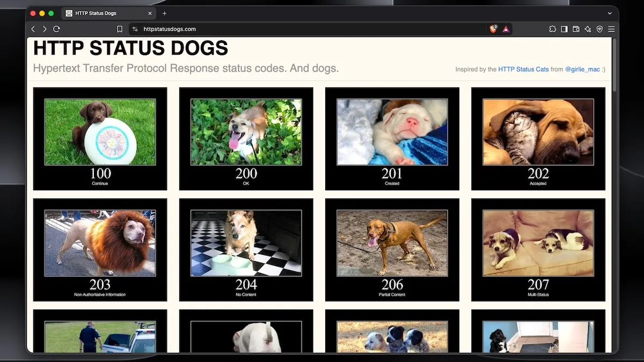Open the extensions puzzle icon

click(x=553, y=29)
